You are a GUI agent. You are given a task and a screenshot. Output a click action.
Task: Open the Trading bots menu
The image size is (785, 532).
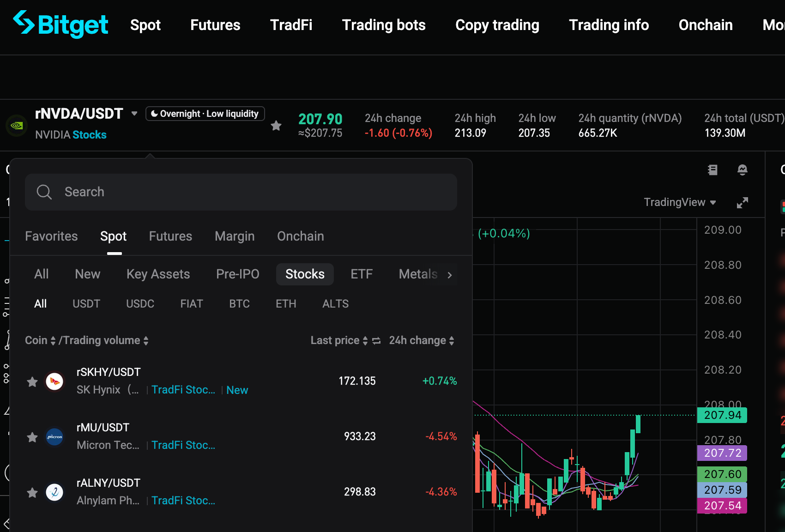click(384, 25)
